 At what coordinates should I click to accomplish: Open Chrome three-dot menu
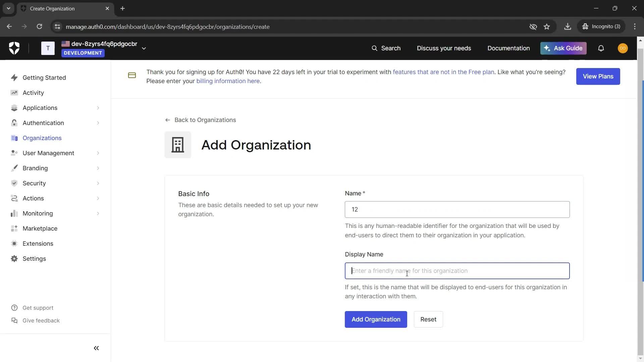[x=635, y=26]
